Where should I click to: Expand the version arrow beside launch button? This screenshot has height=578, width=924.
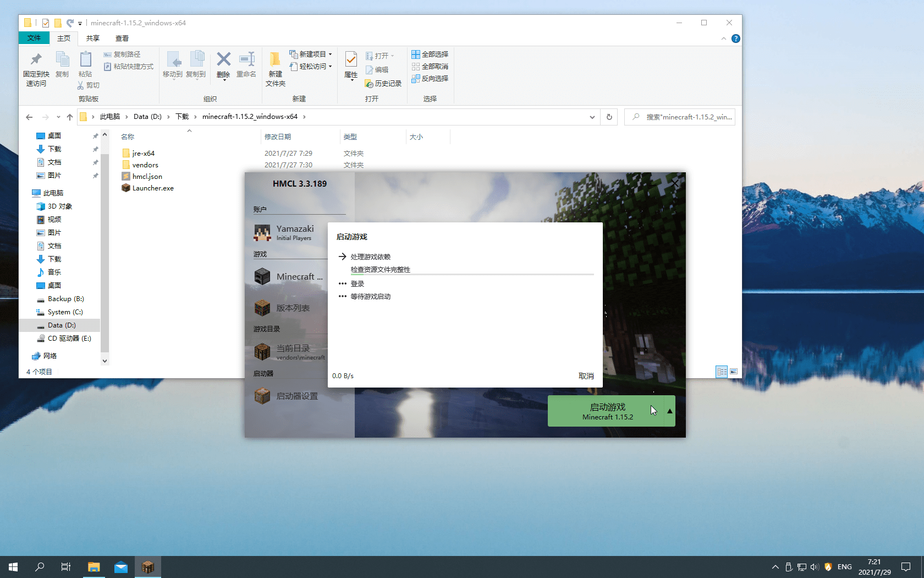[669, 411]
